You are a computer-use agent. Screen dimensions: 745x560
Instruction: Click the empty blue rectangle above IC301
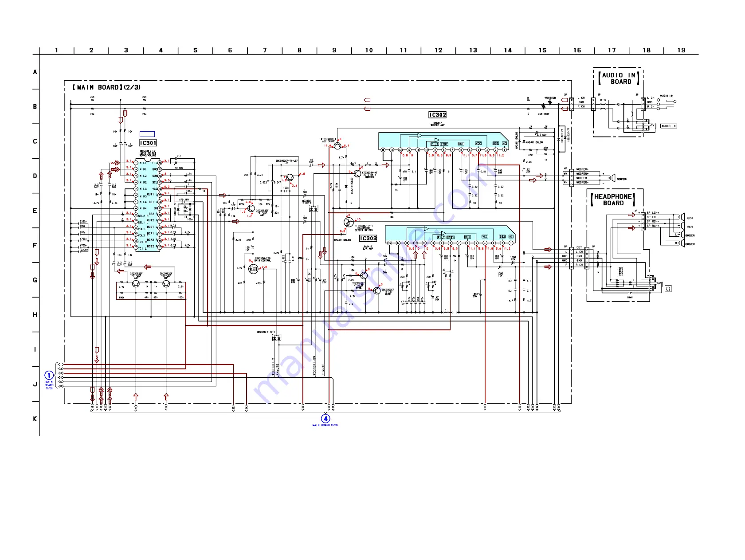click(147, 134)
